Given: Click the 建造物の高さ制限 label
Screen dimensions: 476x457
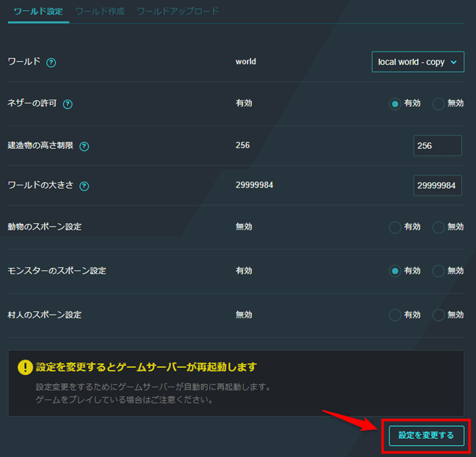Looking at the screenshot, I should 40,145.
